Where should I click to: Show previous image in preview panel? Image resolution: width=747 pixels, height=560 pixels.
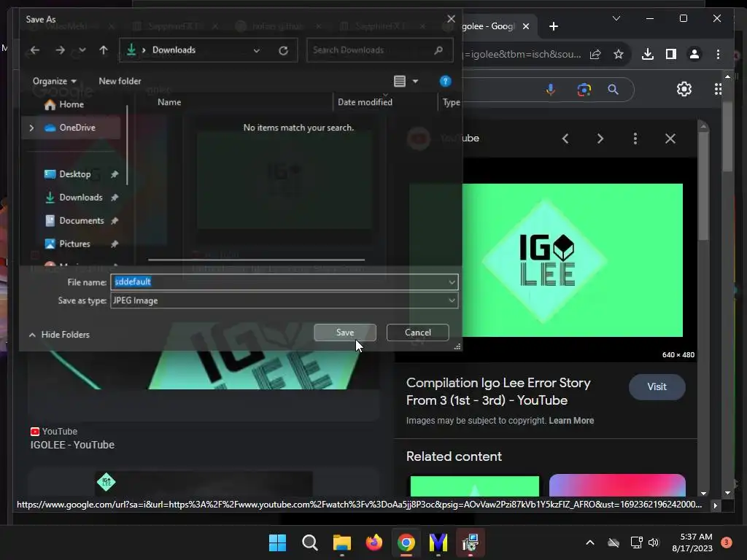pos(565,139)
